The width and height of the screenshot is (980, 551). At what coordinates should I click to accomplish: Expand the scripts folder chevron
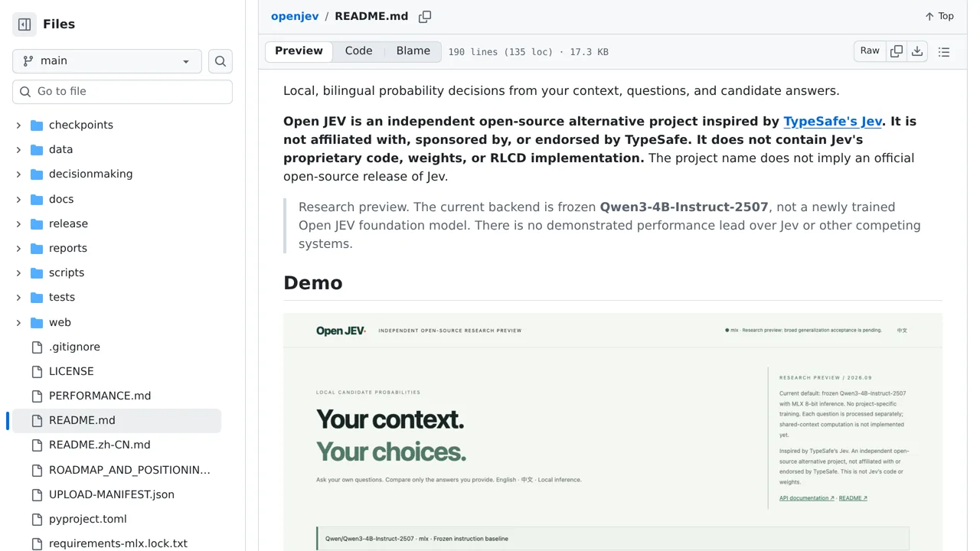[x=18, y=272]
